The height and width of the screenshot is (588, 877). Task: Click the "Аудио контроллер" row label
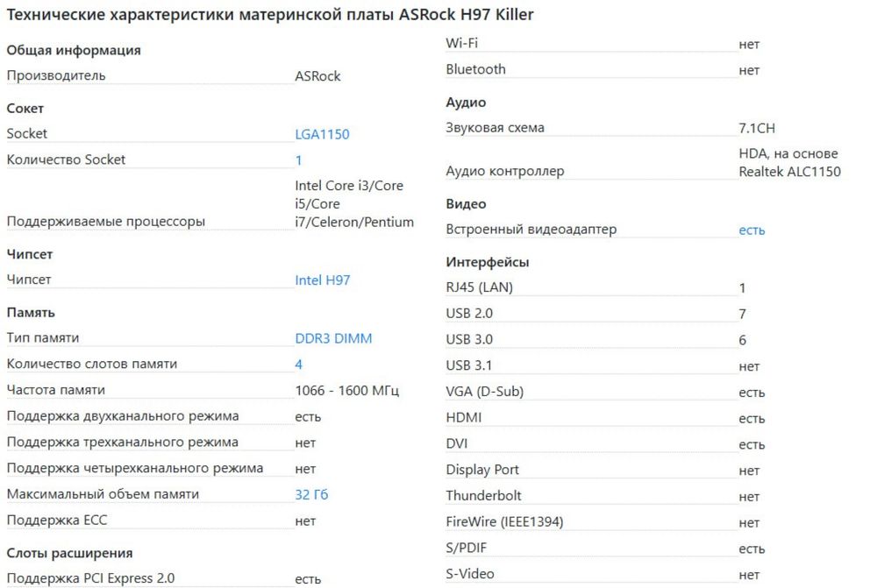tap(505, 172)
